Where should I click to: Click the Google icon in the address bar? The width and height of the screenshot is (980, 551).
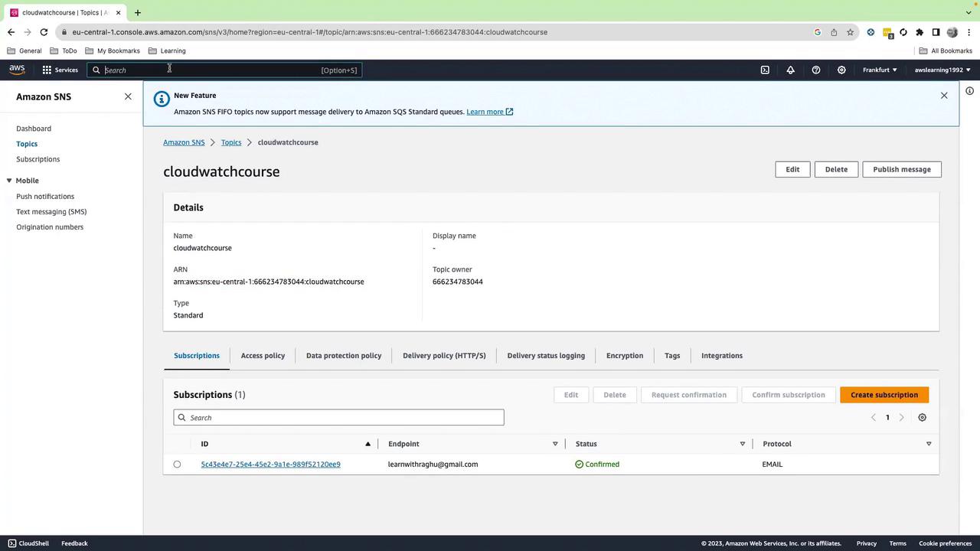click(818, 32)
